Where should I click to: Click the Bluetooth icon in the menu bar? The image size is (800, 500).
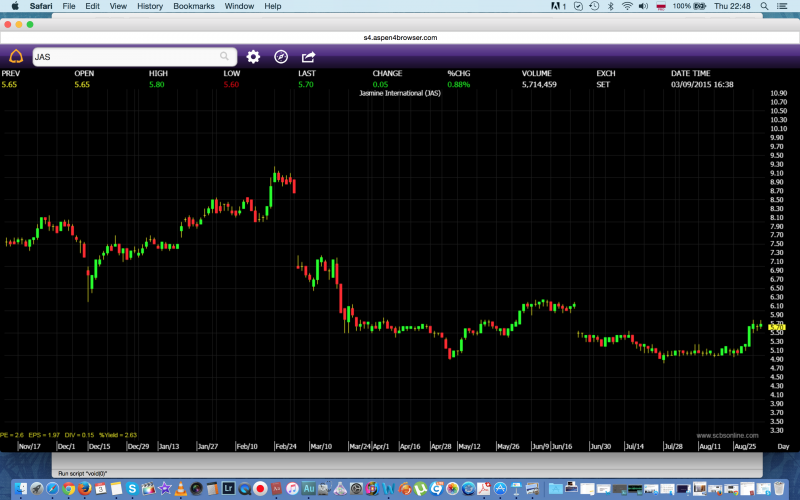(608, 6)
